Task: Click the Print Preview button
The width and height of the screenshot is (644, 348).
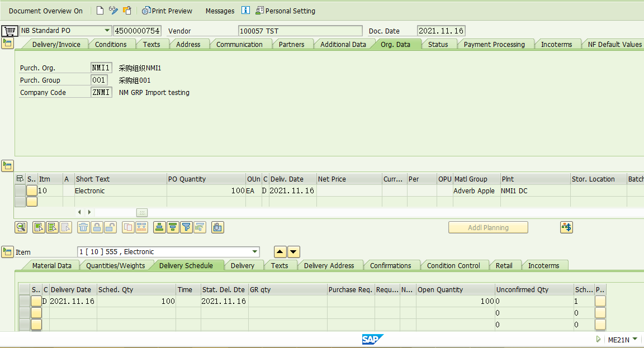Action: tap(167, 11)
